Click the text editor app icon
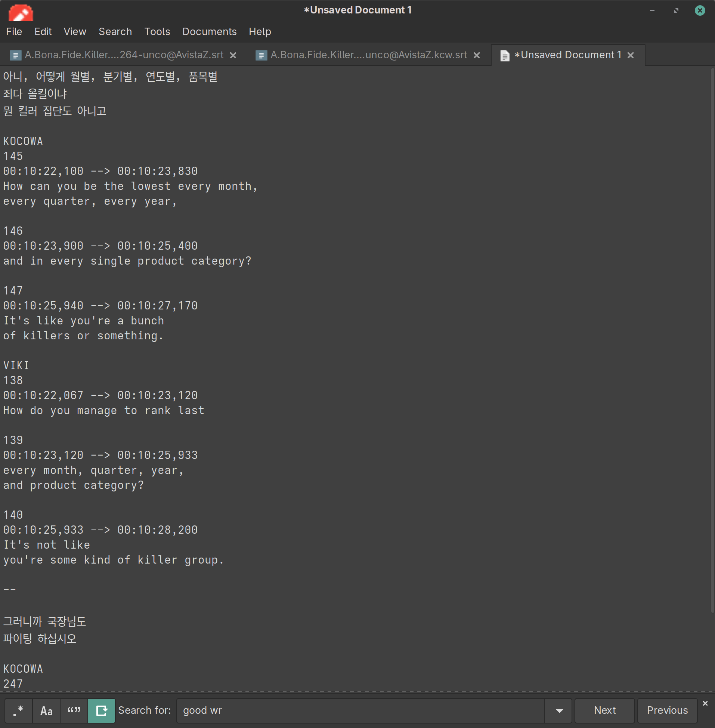This screenshot has width=715, height=728. click(21, 12)
